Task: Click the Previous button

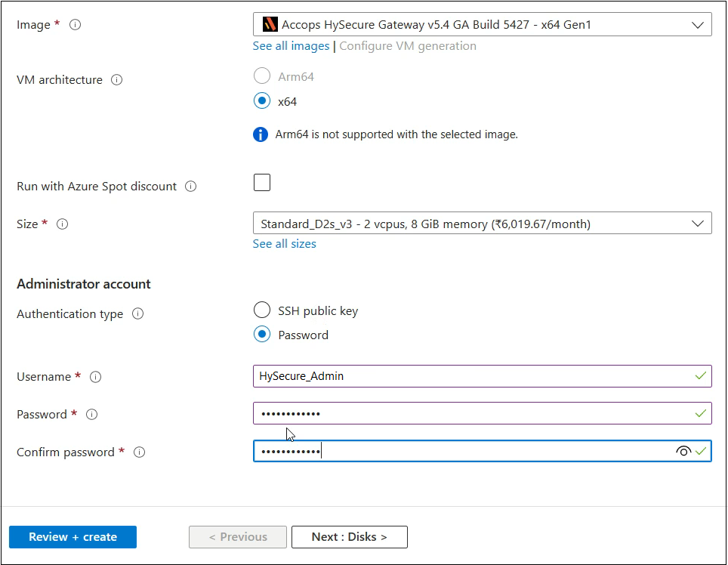Action: 238,537
